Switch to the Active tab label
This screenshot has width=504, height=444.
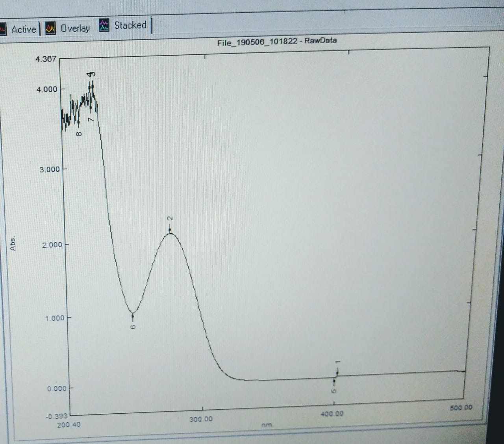point(24,30)
